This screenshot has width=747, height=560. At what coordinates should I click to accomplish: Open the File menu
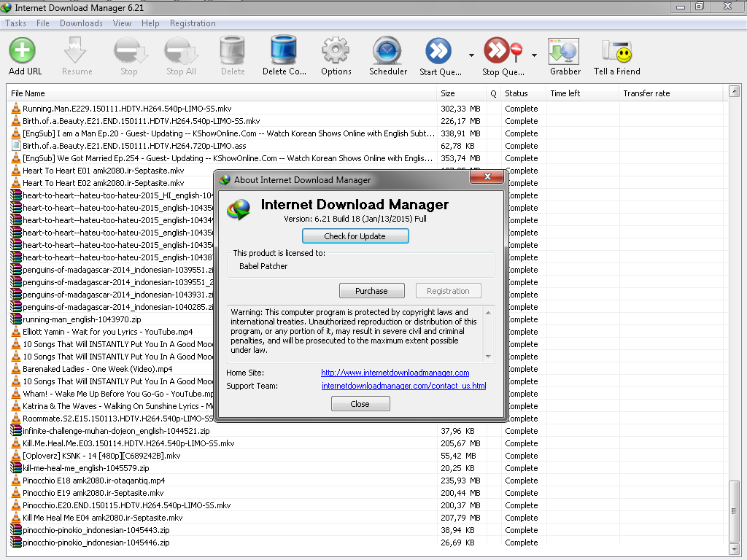pyautogui.click(x=43, y=23)
